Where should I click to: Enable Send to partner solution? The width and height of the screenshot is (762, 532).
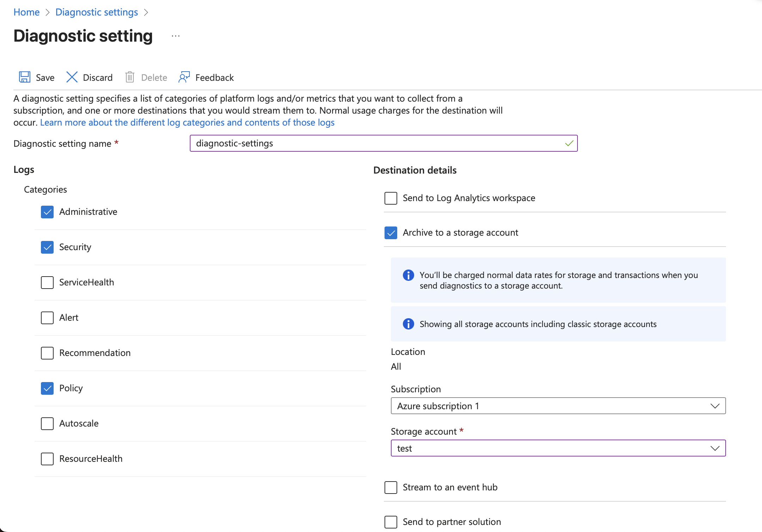click(x=390, y=522)
